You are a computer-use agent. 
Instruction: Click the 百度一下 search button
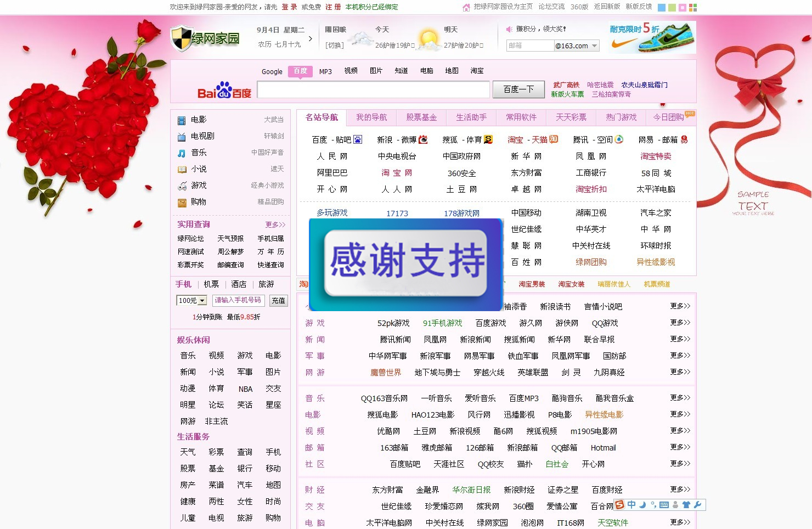(518, 89)
